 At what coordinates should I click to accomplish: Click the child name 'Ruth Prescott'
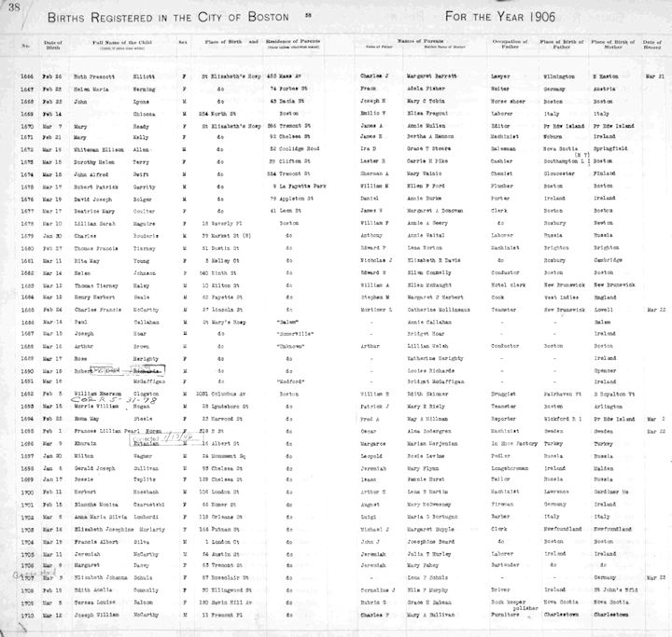pos(94,77)
